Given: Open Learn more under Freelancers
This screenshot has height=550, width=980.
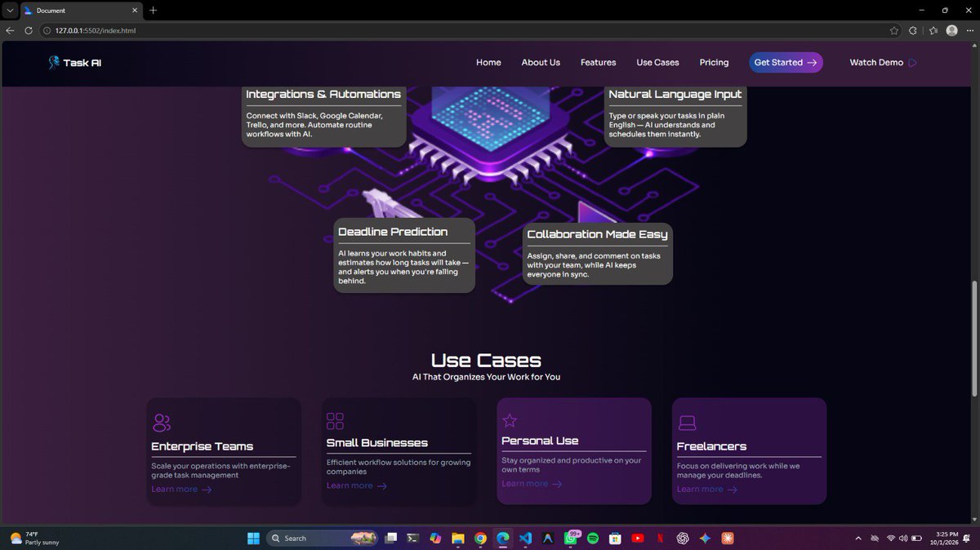Looking at the screenshot, I should click(707, 490).
